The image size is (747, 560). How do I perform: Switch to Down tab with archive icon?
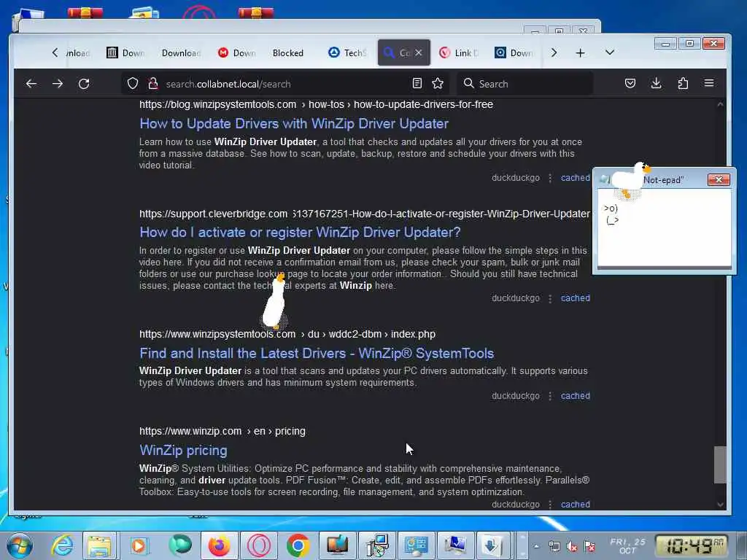(125, 52)
